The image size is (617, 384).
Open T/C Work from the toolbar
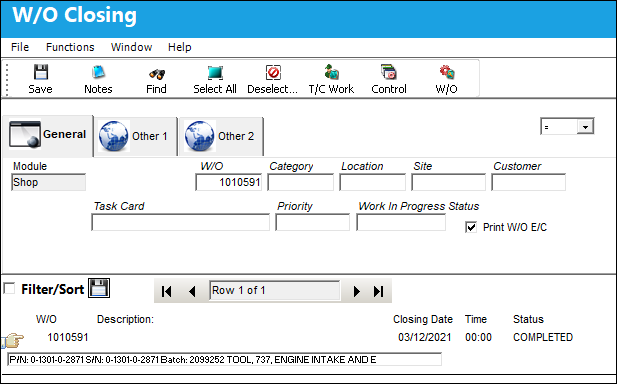332,72
